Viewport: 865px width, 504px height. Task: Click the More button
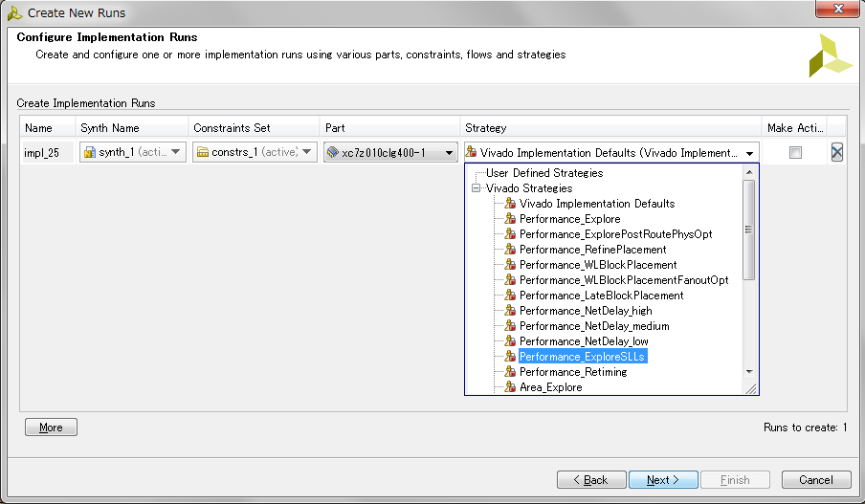(51, 427)
